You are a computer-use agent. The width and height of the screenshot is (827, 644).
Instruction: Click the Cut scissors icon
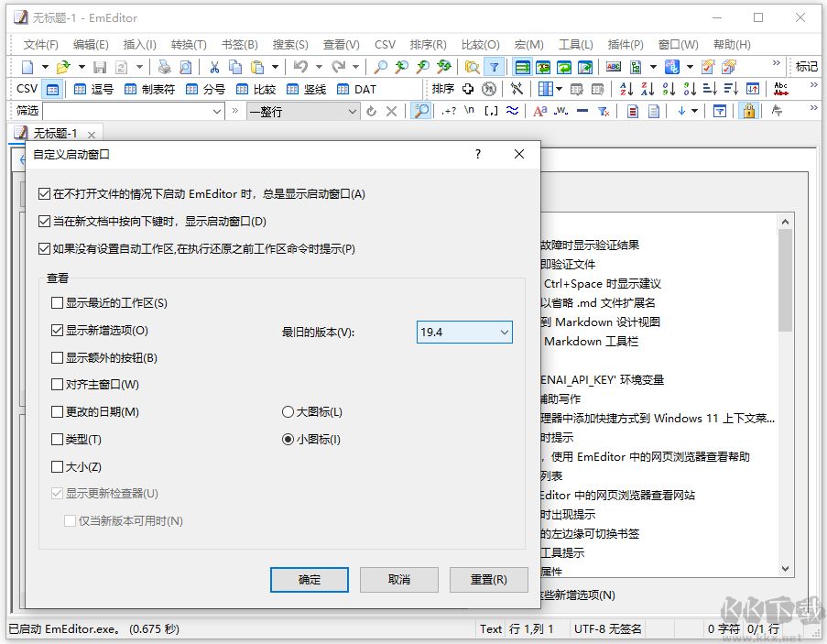point(214,67)
